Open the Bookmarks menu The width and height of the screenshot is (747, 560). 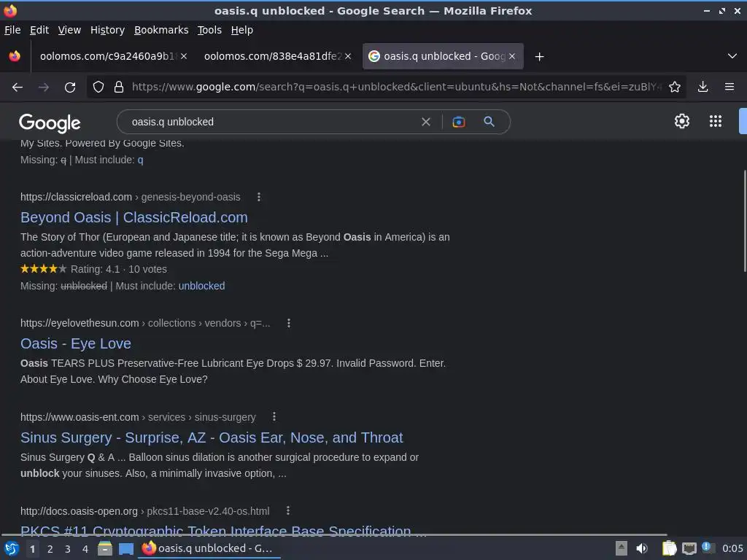click(x=161, y=30)
